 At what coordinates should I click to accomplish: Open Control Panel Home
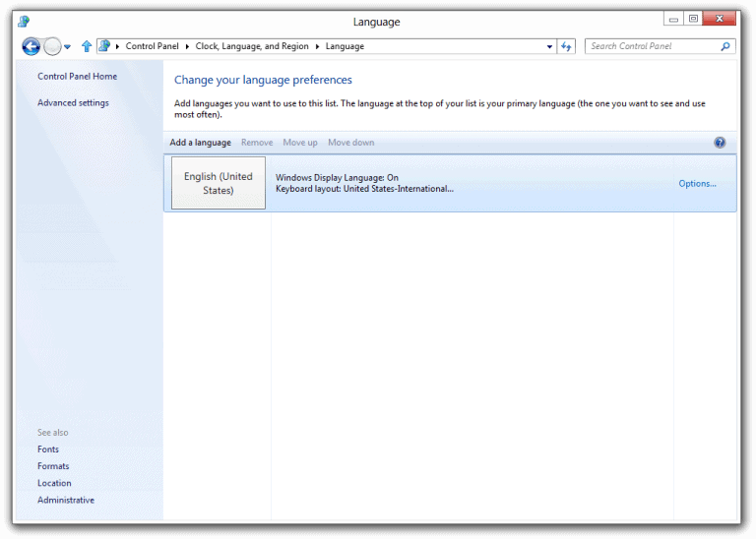tap(77, 76)
